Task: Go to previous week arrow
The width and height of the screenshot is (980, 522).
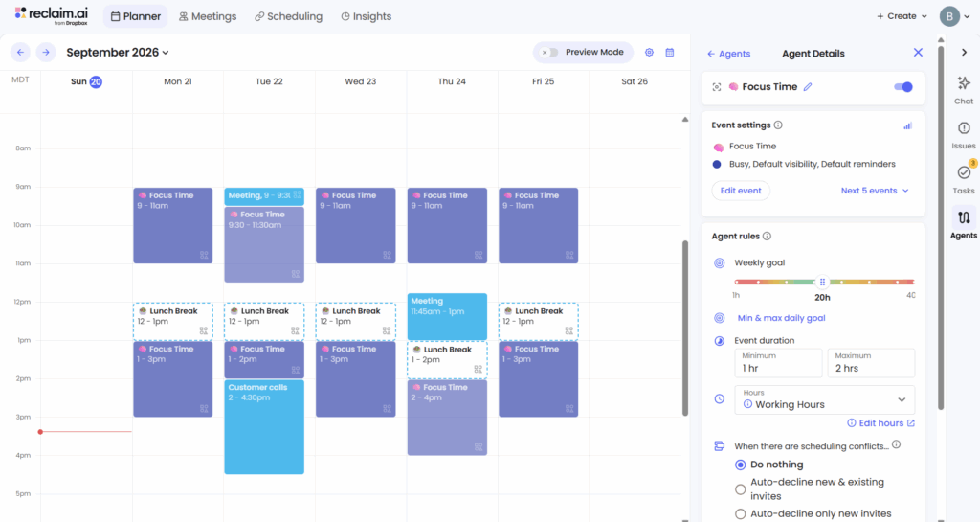Action: [21, 53]
